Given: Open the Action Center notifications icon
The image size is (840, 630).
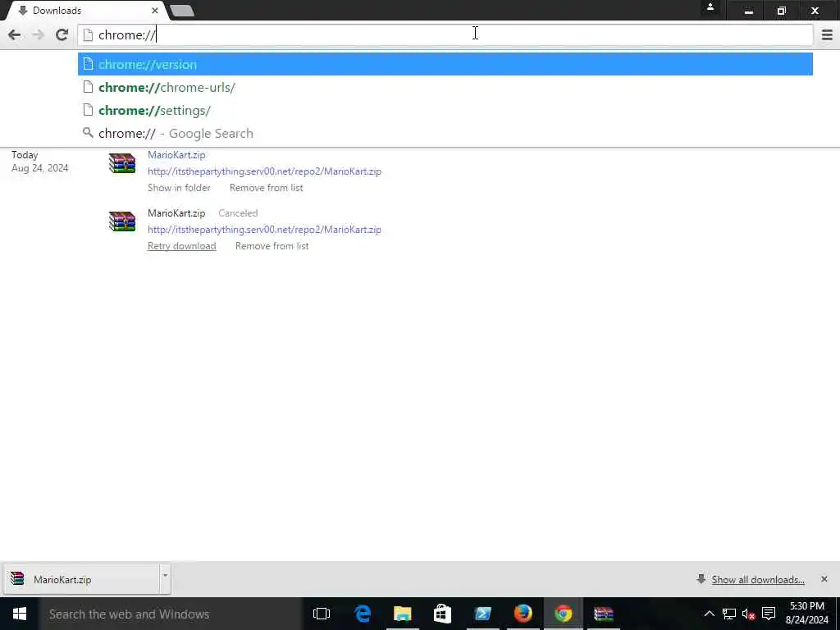Looking at the screenshot, I should coord(769,614).
